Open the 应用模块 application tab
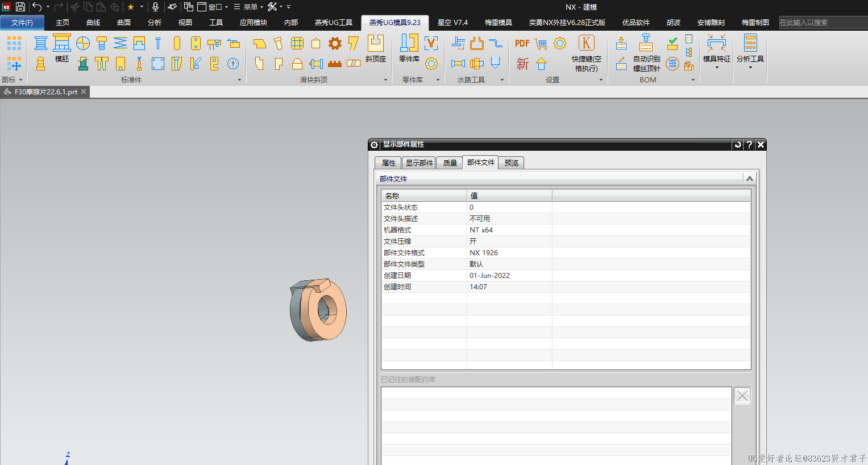 (254, 23)
